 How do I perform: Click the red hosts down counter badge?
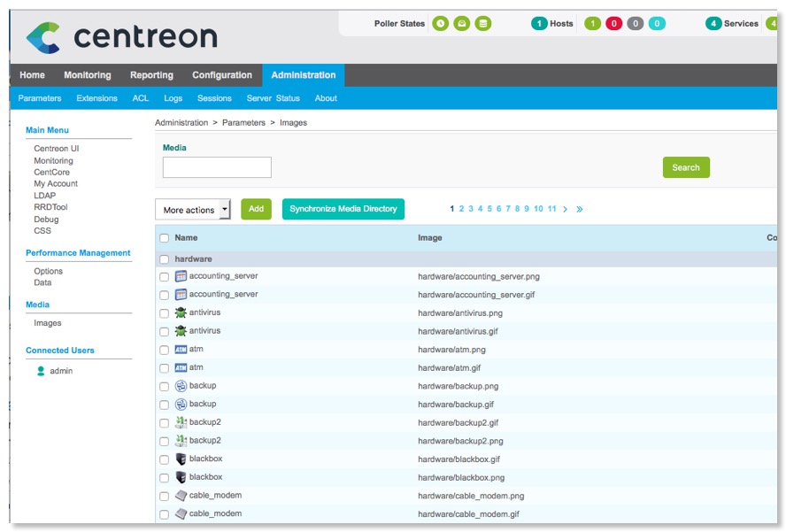click(613, 24)
